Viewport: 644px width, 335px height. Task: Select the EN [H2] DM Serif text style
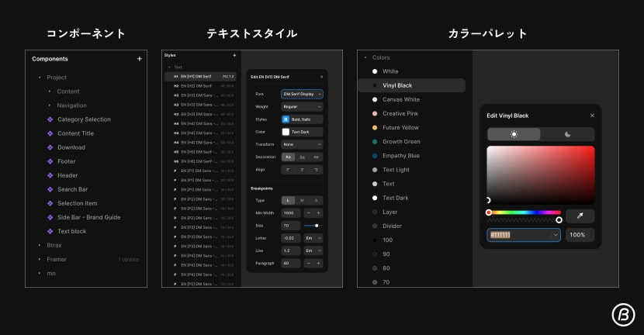click(x=200, y=86)
